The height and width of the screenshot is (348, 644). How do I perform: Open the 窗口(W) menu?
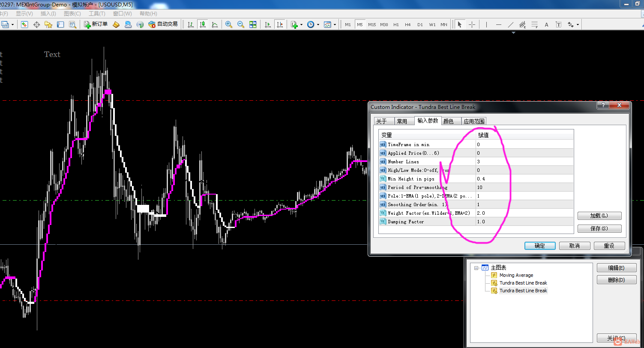pos(122,13)
